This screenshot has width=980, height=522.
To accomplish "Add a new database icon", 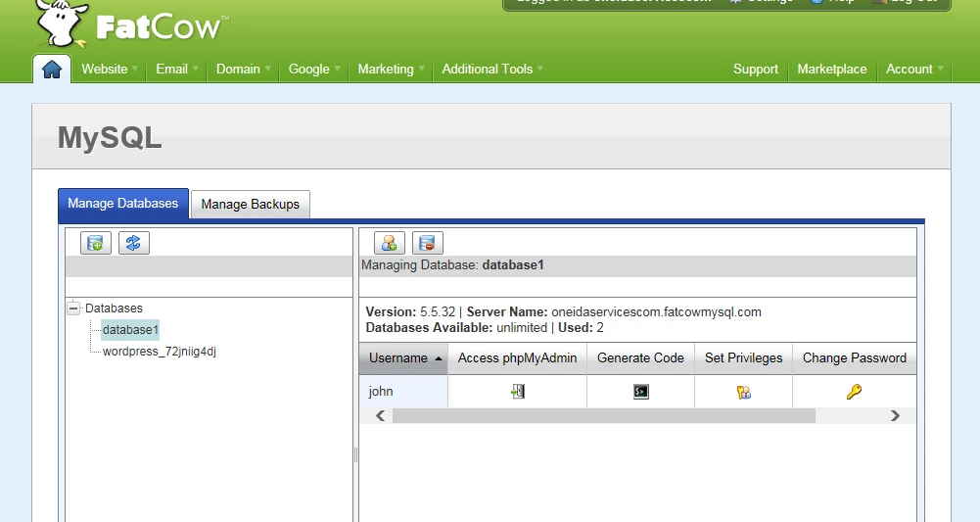I will [96, 243].
